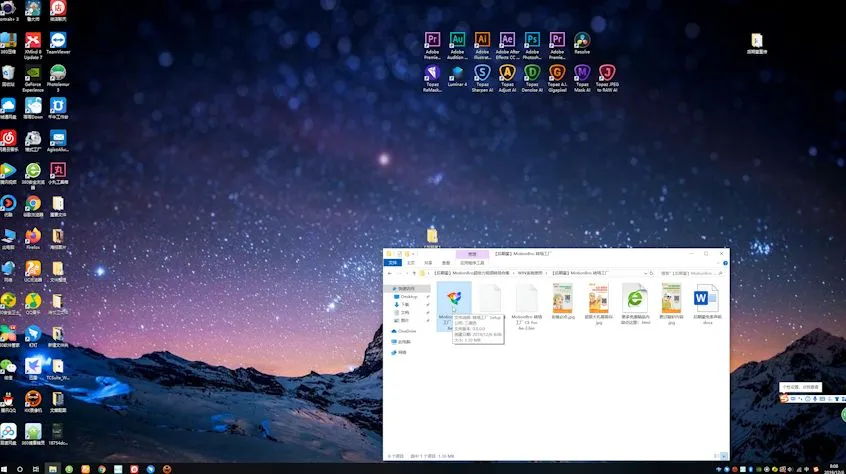Launch Luminar 4 shortcut
Image resolution: width=846 pixels, height=474 pixels.
pos(457,76)
